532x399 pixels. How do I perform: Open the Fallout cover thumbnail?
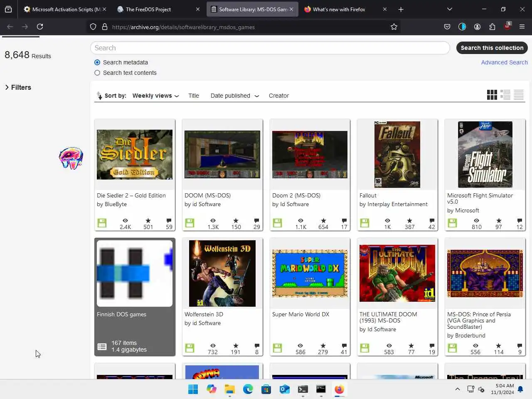(x=397, y=155)
